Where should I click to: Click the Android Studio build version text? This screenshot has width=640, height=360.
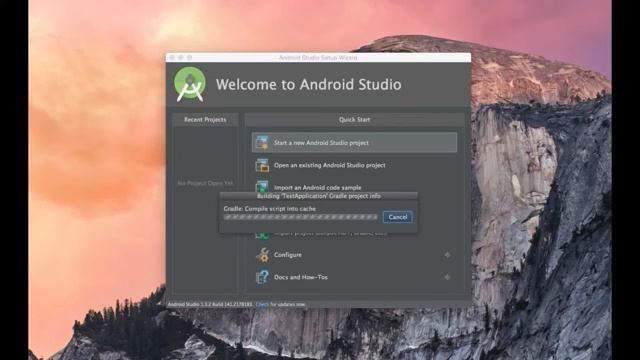pyautogui.click(x=210, y=304)
